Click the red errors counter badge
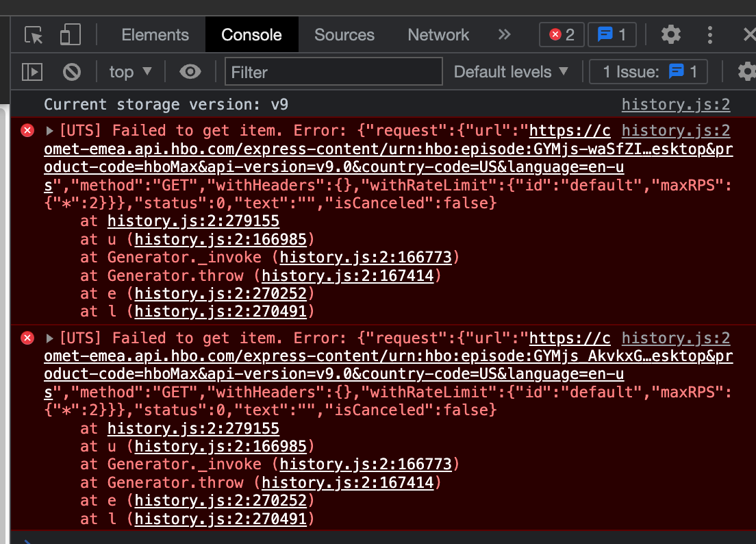Viewport: 756px width, 544px height. pos(562,34)
